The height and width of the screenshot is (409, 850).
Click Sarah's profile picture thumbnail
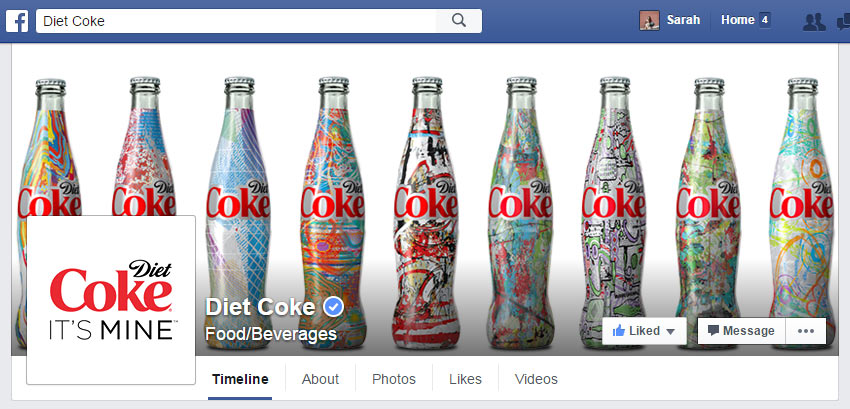(650, 20)
